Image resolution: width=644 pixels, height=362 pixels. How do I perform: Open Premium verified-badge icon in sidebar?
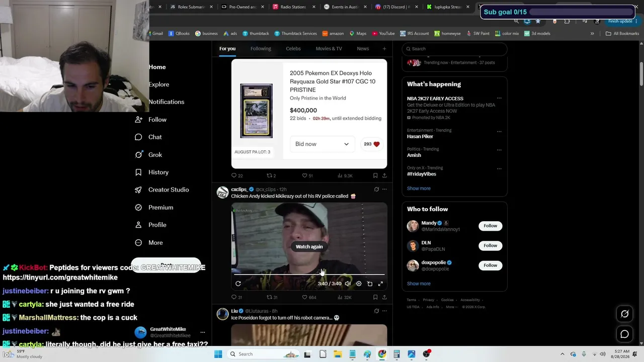(x=138, y=207)
